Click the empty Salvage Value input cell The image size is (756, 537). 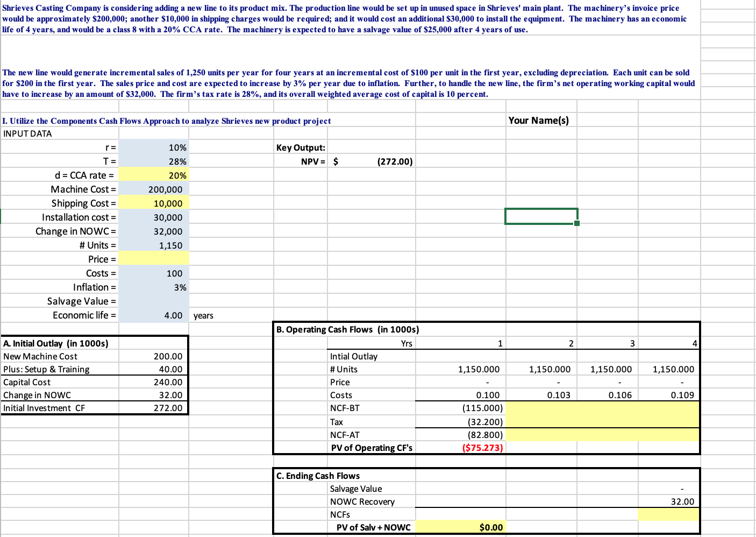tap(154, 301)
